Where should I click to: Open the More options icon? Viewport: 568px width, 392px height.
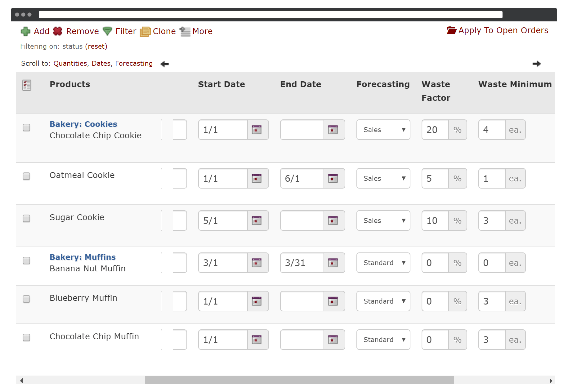[185, 31]
